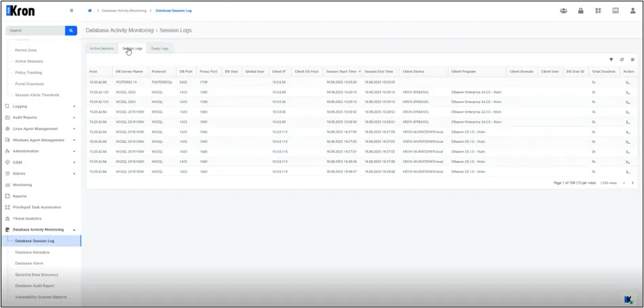
Task: Expand the Administration sidebar menu
Action: 41,151
